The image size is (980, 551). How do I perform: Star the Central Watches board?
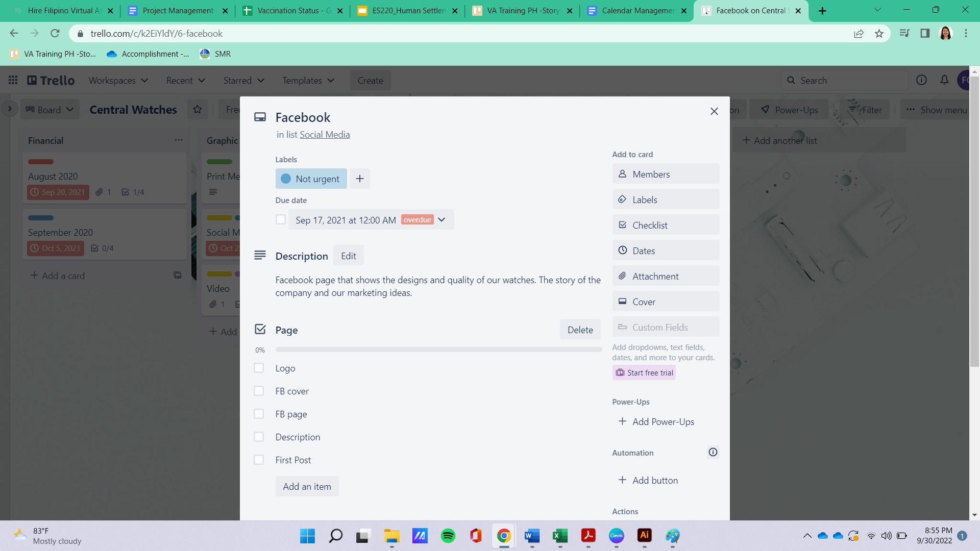click(x=198, y=109)
